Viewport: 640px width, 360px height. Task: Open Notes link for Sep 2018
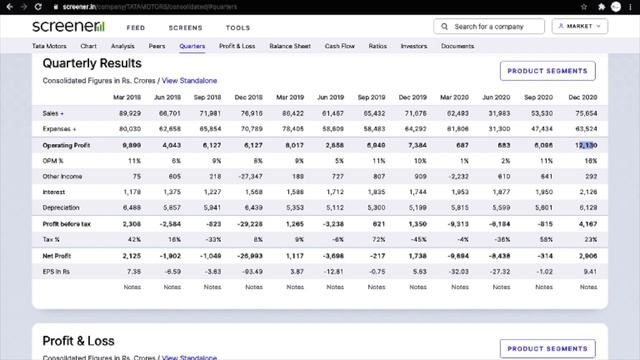tap(213, 287)
